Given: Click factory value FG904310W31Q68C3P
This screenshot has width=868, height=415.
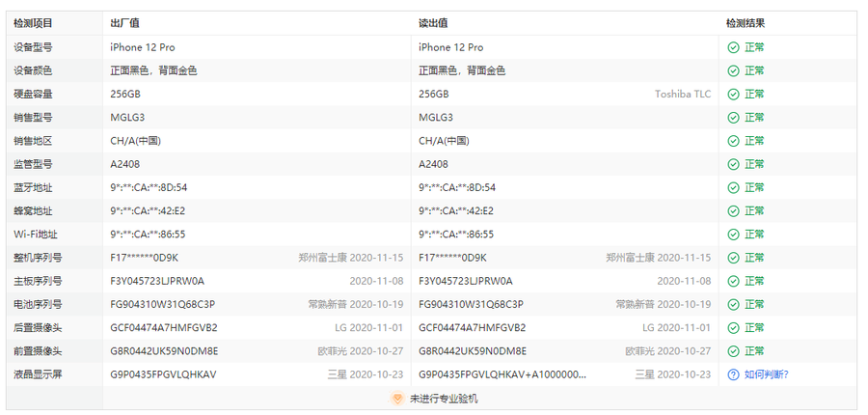Looking at the screenshot, I should (x=163, y=304).
